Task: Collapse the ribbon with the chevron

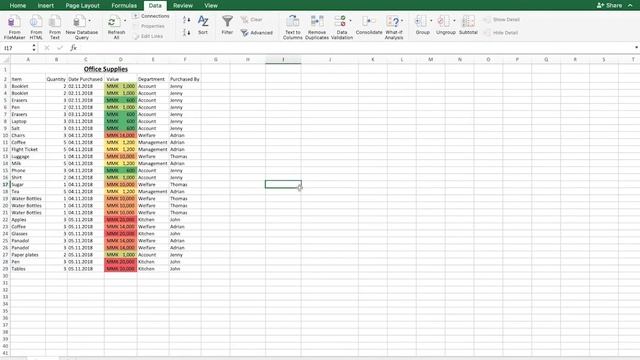Action: coord(630,5)
